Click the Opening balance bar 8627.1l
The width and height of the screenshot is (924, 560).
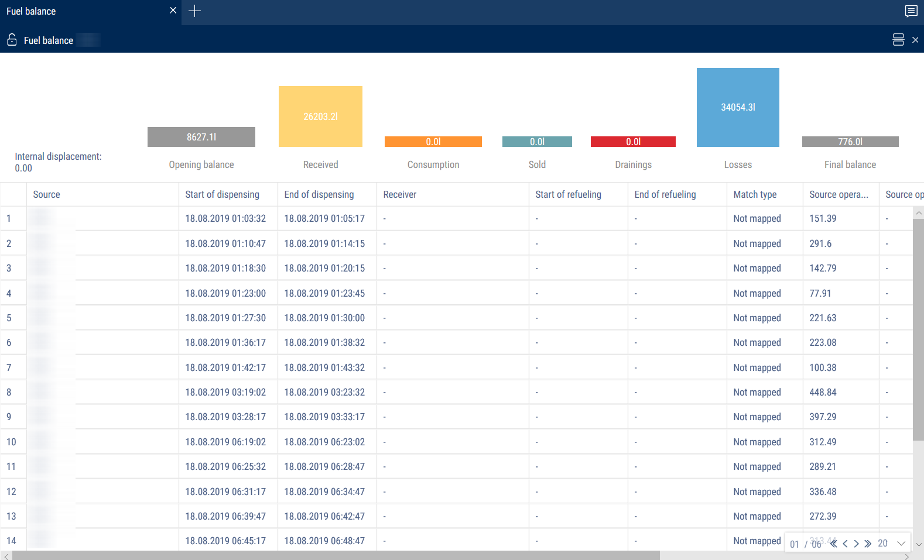201,137
